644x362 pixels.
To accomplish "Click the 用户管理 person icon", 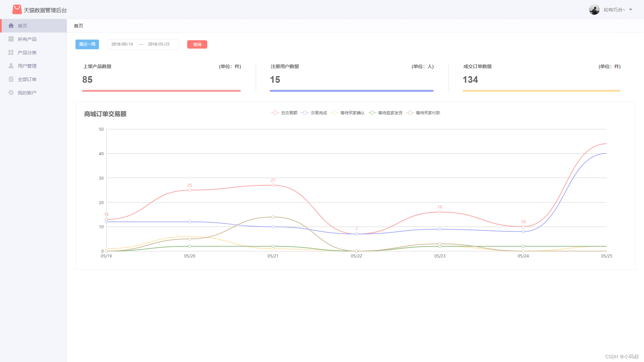I will point(11,66).
